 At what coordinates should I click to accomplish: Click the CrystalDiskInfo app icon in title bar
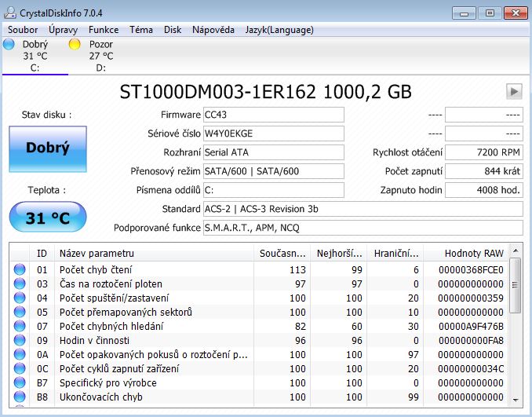click(x=11, y=13)
